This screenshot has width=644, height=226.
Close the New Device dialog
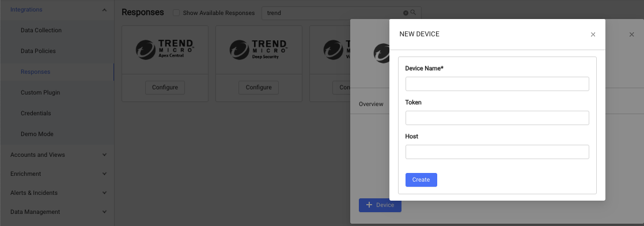pyautogui.click(x=593, y=35)
